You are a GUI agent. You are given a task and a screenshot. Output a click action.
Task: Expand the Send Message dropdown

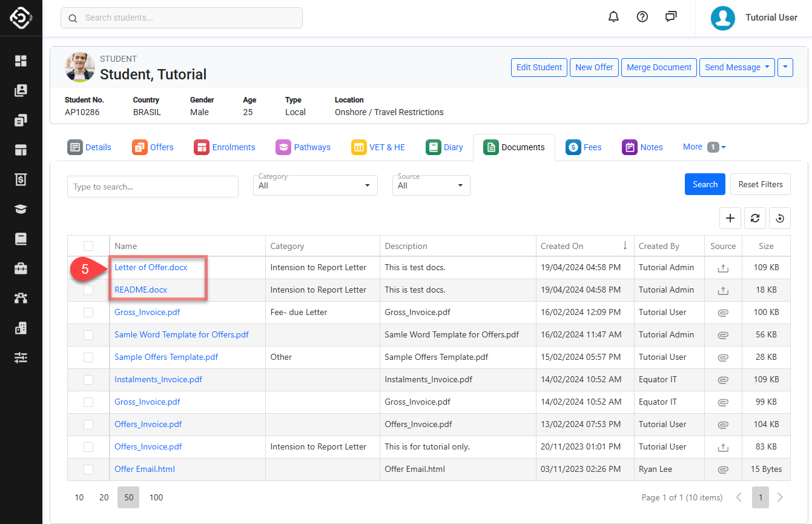pos(737,67)
